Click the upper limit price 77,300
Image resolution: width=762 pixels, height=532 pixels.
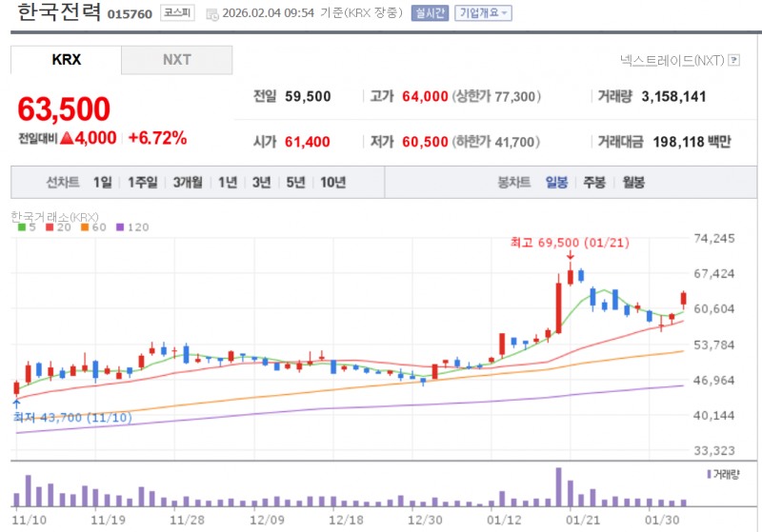[x=514, y=96]
